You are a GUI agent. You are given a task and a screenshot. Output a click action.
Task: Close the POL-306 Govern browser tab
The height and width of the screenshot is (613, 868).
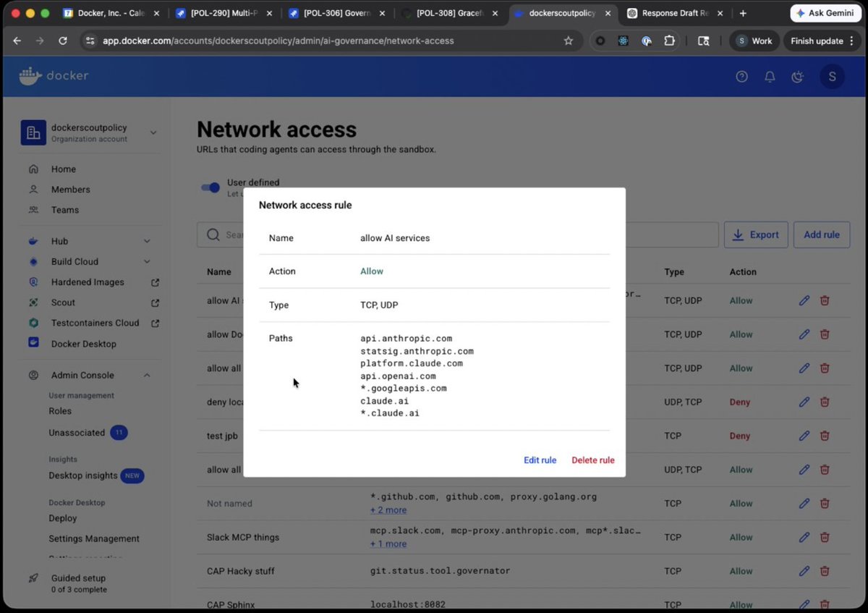[x=382, y=13]
